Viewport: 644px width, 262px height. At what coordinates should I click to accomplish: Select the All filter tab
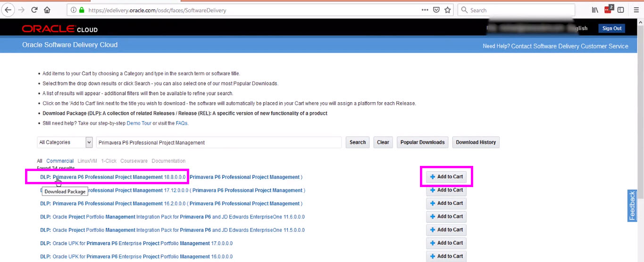[x=40, y=161]
